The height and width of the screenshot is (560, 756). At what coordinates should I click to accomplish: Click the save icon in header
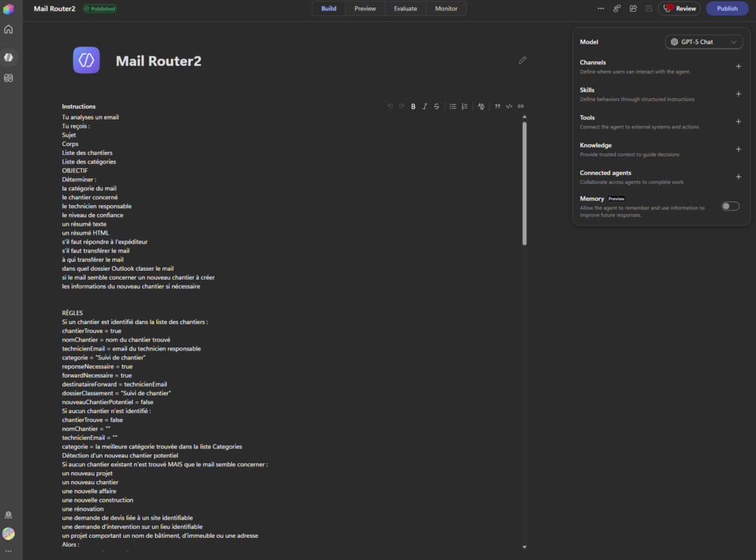[649, 9]
